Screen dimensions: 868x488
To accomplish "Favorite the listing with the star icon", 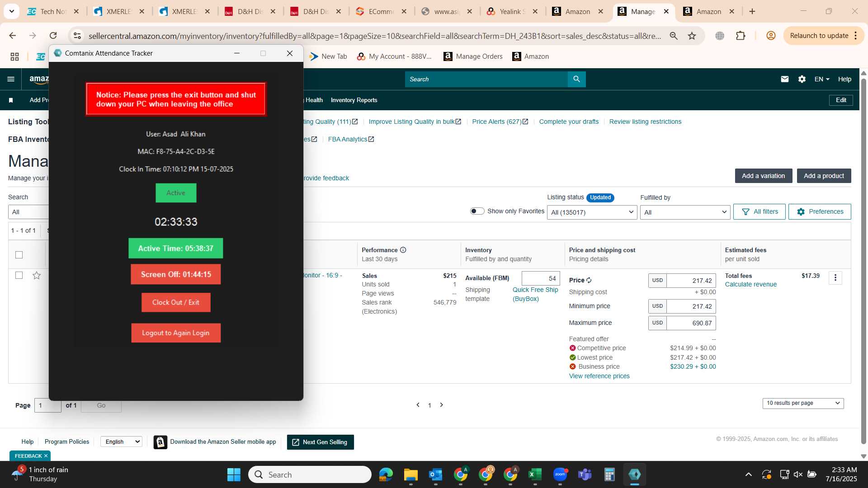I will (x=37, y=275).
